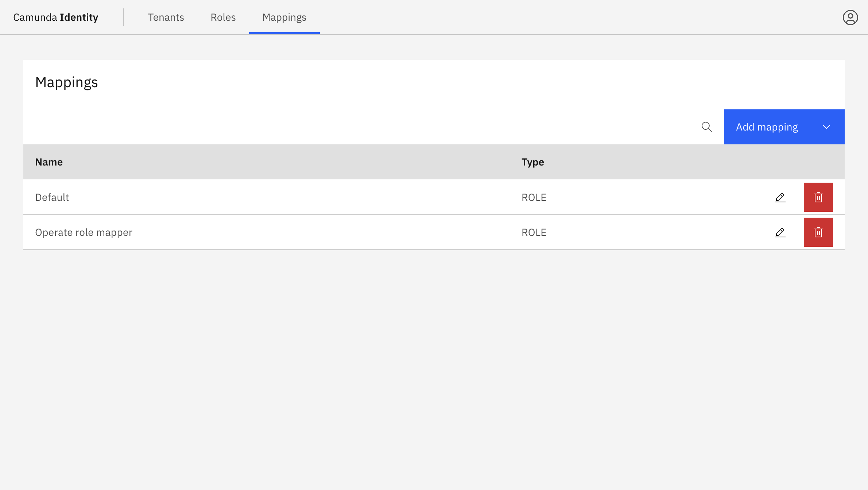Delete the Operate role mapper mapping
Viewport: 868px width, 490px height.
(818, 232)
